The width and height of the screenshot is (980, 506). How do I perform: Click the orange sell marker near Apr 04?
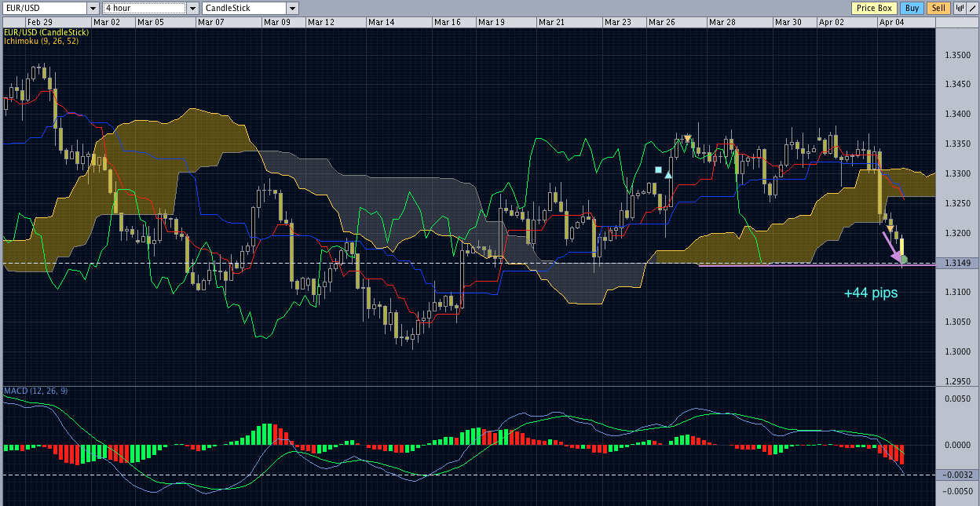click(x=890, y=228)
